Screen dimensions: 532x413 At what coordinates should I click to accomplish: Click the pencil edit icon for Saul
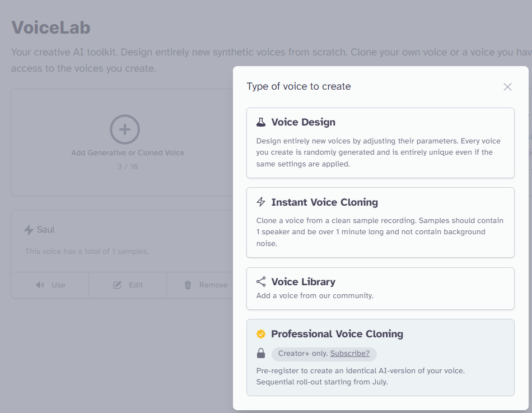click(117, 285)
